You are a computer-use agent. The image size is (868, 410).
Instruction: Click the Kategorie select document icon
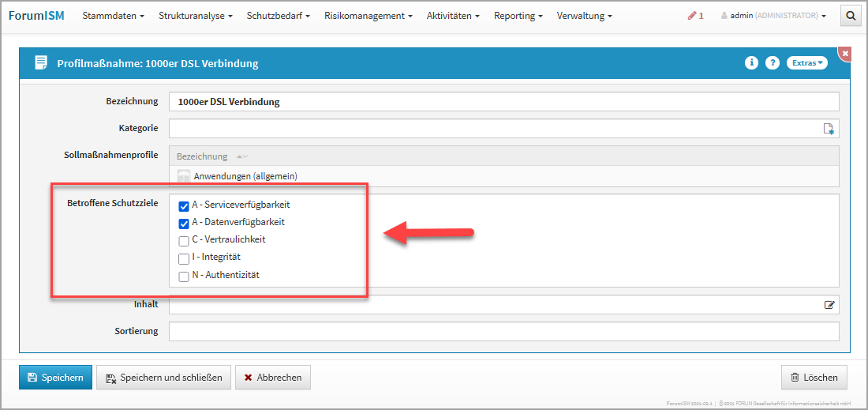829,129
